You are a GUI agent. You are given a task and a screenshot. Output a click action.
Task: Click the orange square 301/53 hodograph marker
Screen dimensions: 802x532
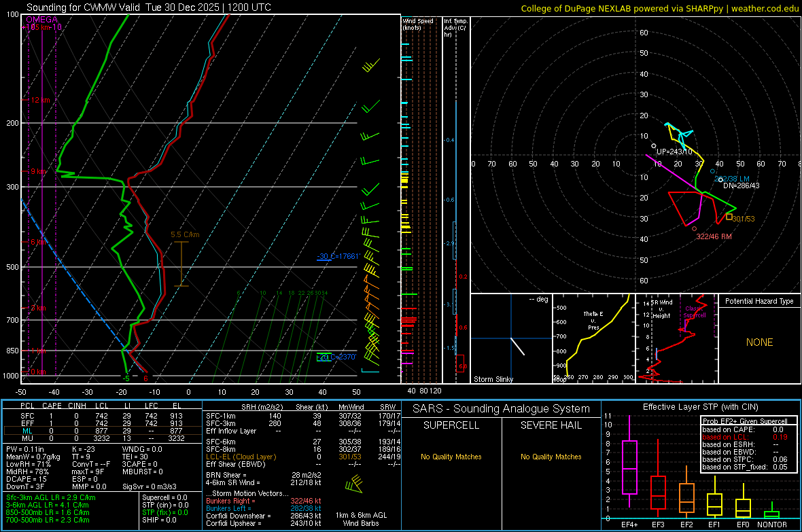729,217
